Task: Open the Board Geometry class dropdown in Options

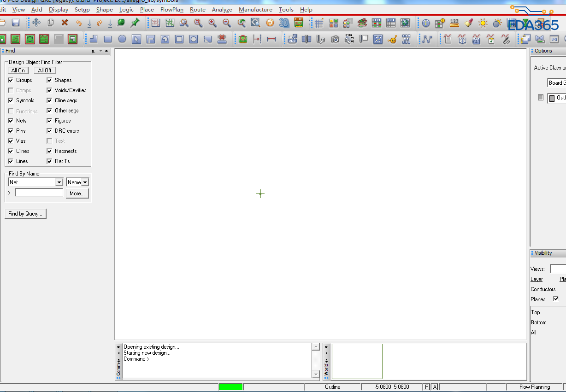Action: [x=556, y=83]
